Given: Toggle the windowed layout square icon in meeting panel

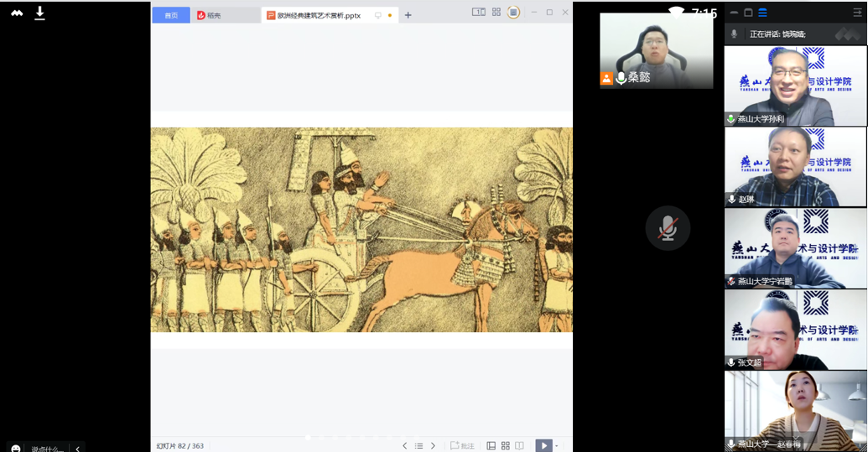Looking at the screenshot, I should (748, 13).
